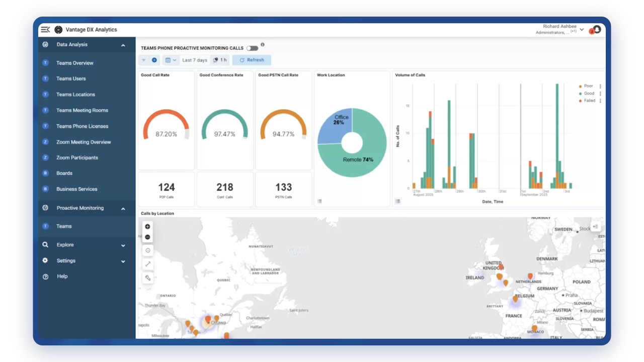Collapse the Data Analysis section

[x=123, y=45]
